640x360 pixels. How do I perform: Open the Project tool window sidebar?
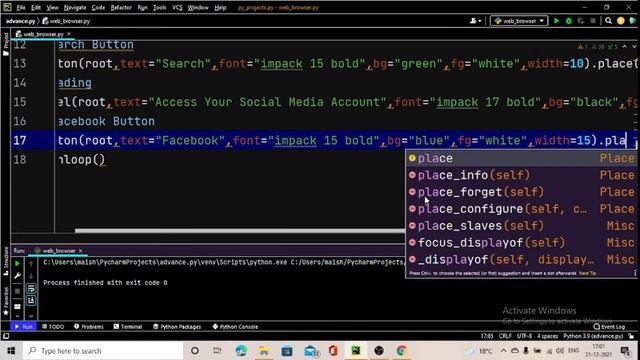click(5, 44)
